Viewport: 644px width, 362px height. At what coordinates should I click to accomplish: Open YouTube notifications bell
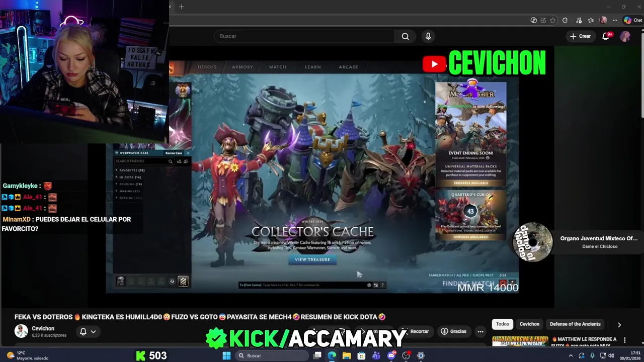pos(606,36)
